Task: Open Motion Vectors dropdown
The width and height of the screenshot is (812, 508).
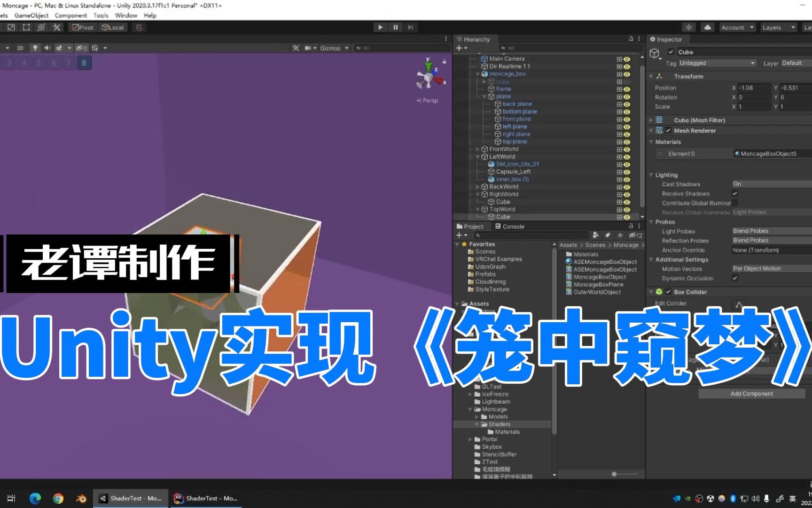Action: coord(772,269)
